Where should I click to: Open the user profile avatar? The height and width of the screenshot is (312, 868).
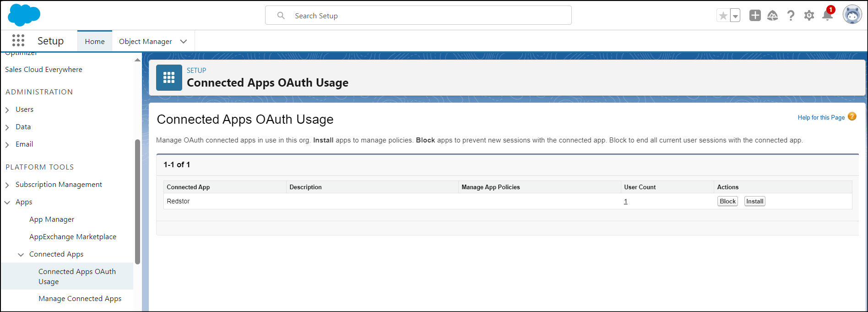[x=852, y=15]
